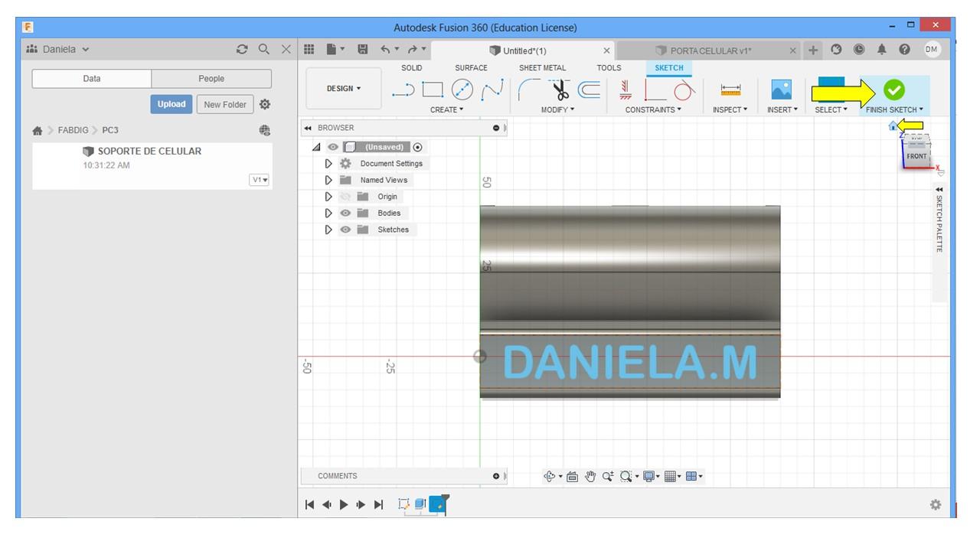Image resolution: width=980 pixels, height=551 pixels.
Task: Redo the last undone action
Action: point(413,50)
